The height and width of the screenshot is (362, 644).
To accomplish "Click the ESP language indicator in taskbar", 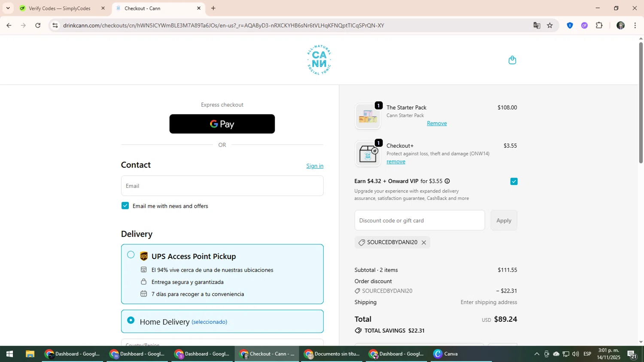I will click(587, 354).
